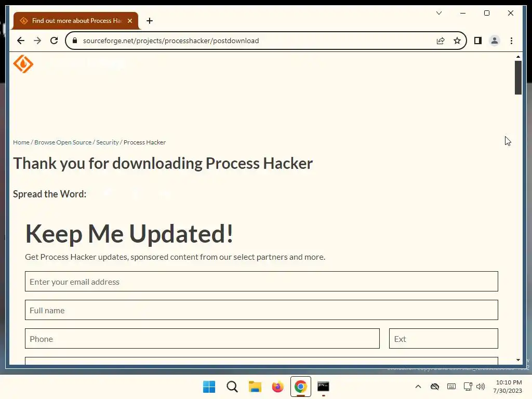Launch Firefox from taskbar
The image size is (532, 399).
(x=277, y=387)
